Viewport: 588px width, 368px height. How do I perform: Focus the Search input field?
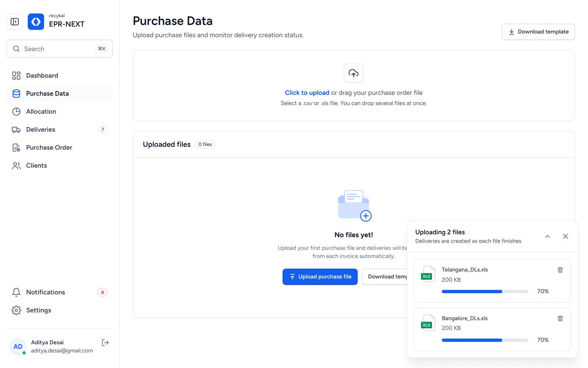tap(60, 49)
